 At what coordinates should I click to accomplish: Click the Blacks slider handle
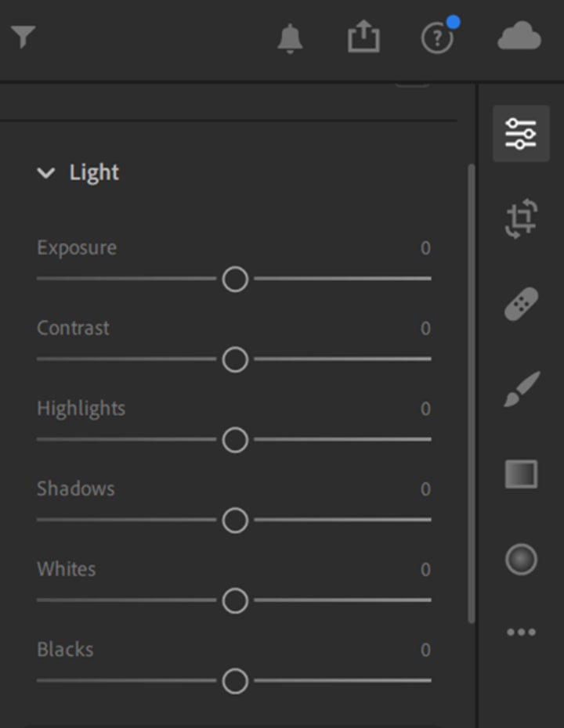click(235, 681)
